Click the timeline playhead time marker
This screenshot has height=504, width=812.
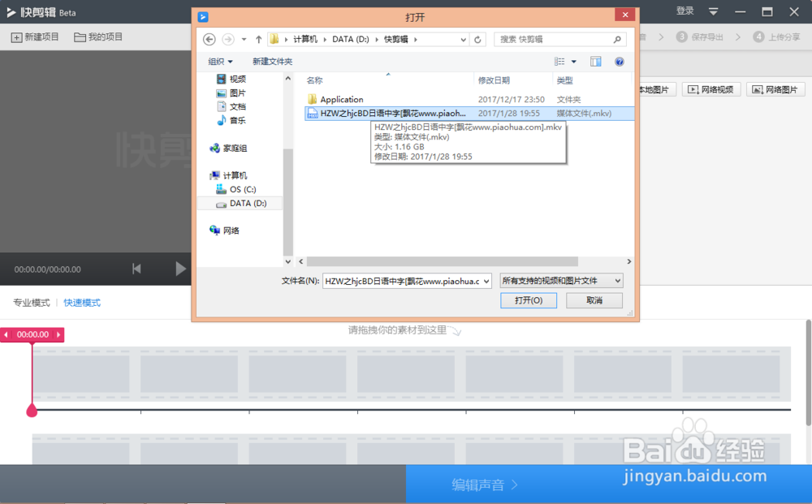tap(32, 335)
